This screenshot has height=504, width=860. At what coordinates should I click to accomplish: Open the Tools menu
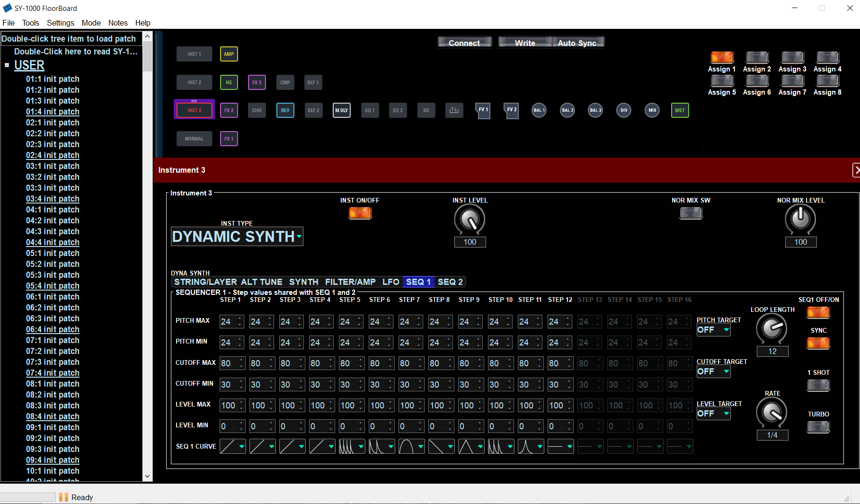click(30, 23)
